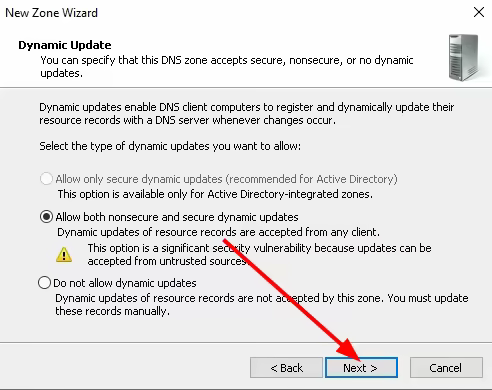This screenshot has width=492, height=390.
Task: Click 'Select the type of dynamic updates' prompt
Action: coord(170,146)
